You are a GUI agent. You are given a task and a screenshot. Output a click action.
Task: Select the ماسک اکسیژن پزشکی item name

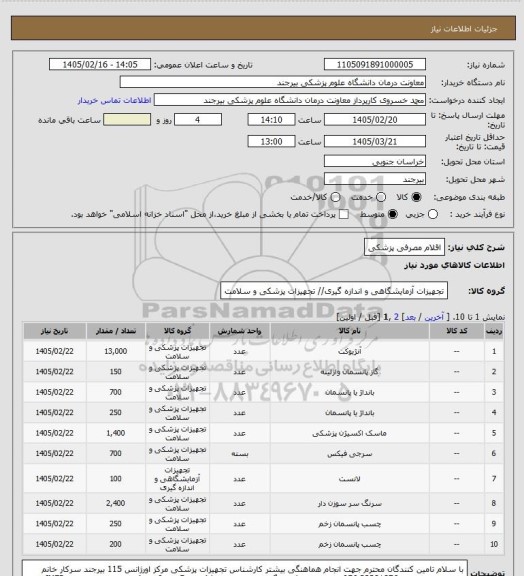pos(349,433)
